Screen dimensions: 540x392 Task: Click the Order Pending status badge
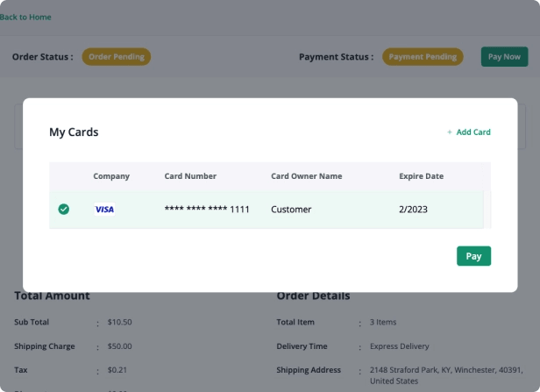point(117,56)
